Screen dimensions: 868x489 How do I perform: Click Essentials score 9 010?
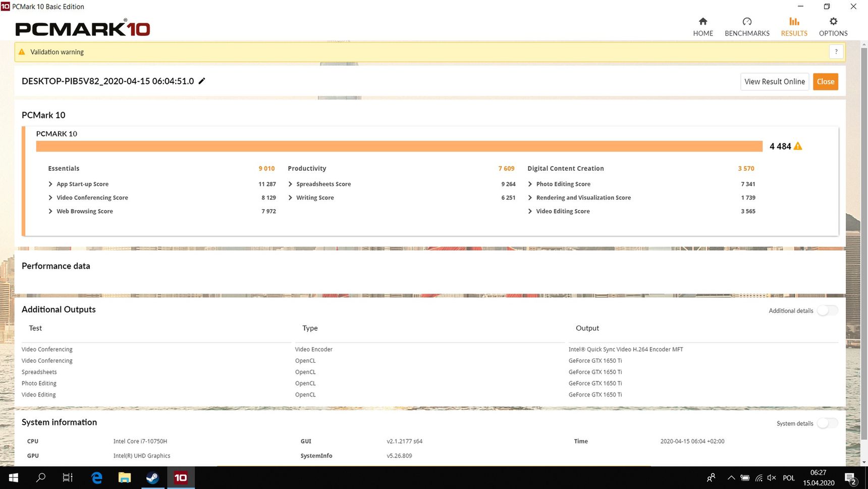(266, 169)
